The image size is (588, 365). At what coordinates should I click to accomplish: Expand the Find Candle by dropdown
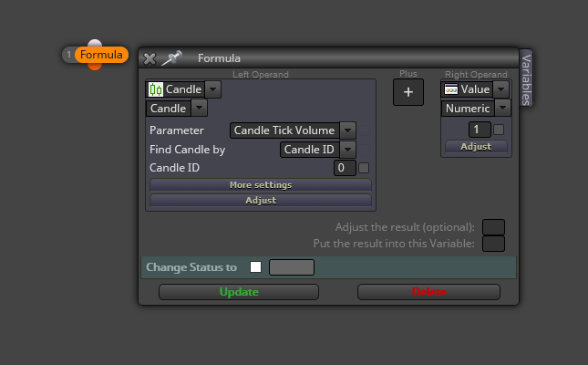point(347,150)
